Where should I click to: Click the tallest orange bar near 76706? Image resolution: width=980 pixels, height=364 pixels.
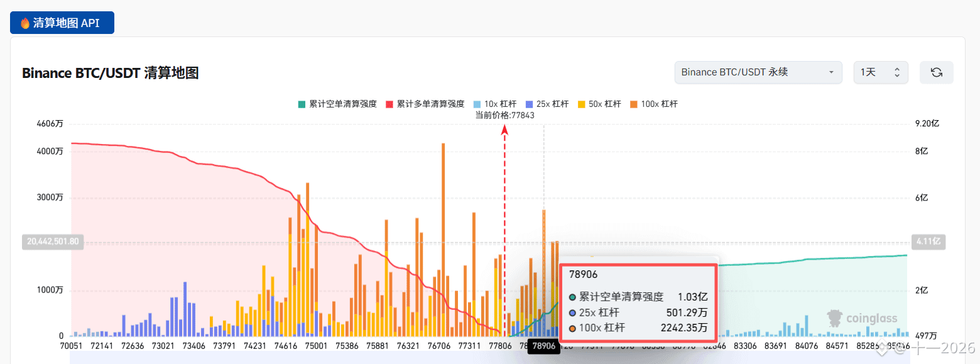[x=444, y=239]
